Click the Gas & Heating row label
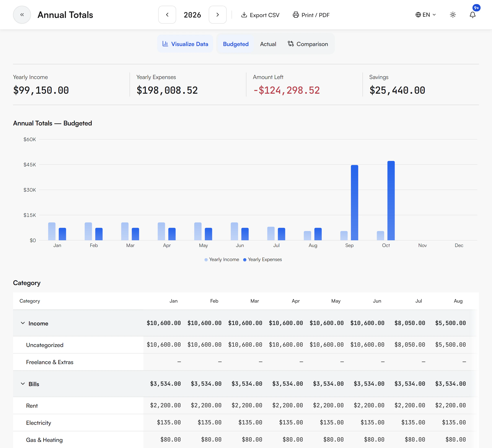 click(44, 440)
